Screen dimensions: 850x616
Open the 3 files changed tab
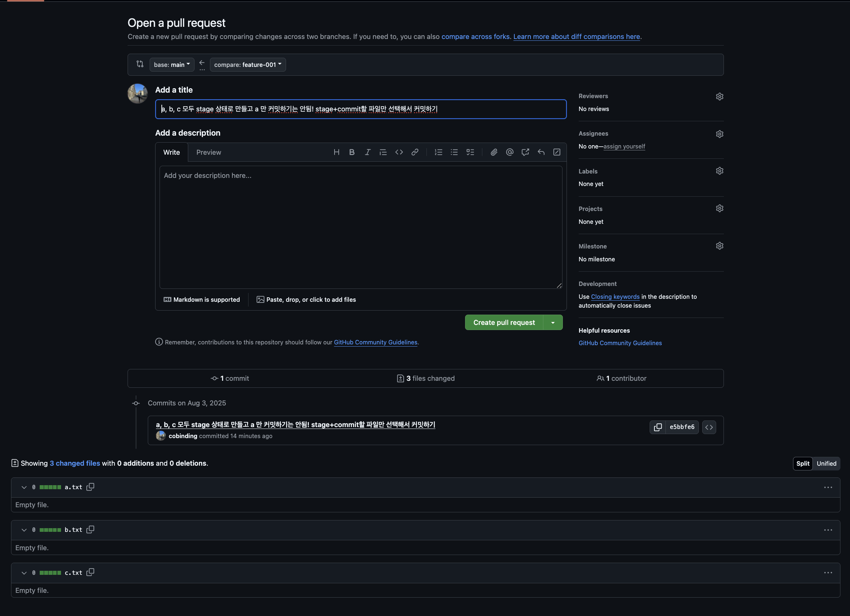425,379
